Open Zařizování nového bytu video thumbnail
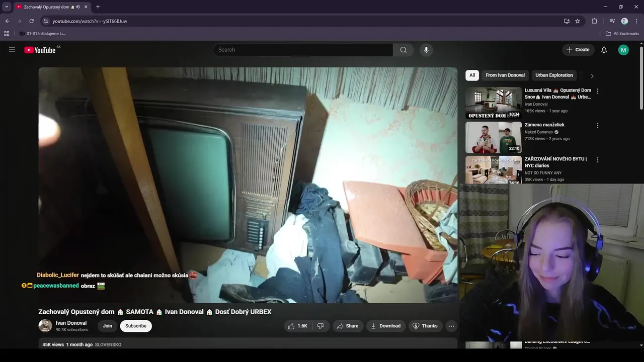Viewport: 644px width, 362px height. pos(494,170)
